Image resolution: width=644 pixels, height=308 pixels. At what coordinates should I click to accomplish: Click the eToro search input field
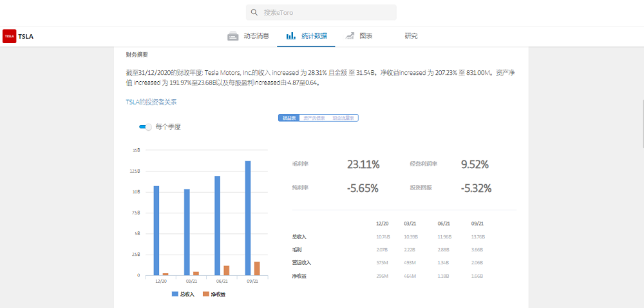(x=321, y=12)
